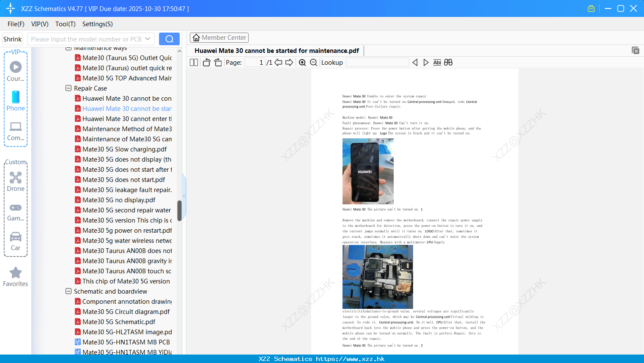Click the www.xzz.hk link in status bar
644x363 pixels.
(350, 359)
